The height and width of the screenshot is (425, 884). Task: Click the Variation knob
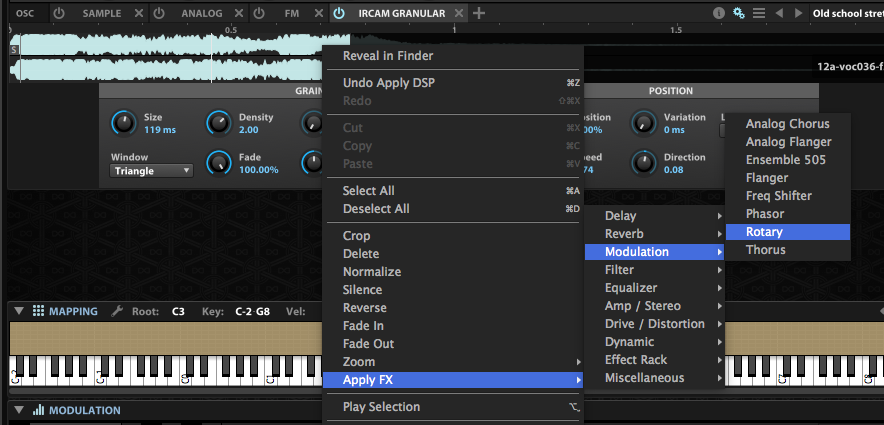pyautogui.click(x=644, y=122)
